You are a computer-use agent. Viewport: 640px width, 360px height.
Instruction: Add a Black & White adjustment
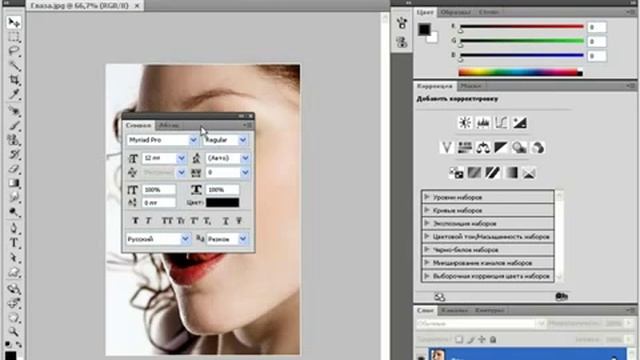click(x=501, y=147)
